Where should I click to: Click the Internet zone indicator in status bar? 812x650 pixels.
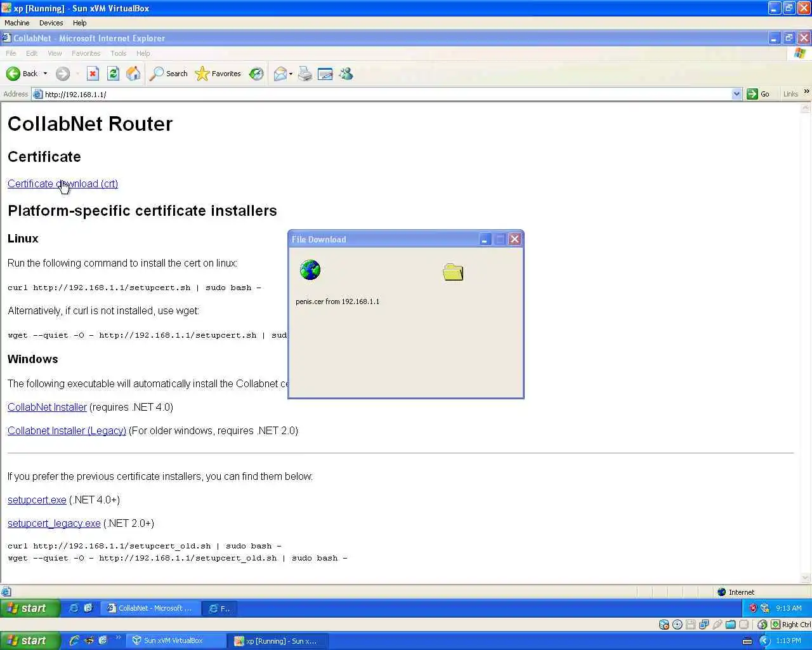click(x=736, y=592)
